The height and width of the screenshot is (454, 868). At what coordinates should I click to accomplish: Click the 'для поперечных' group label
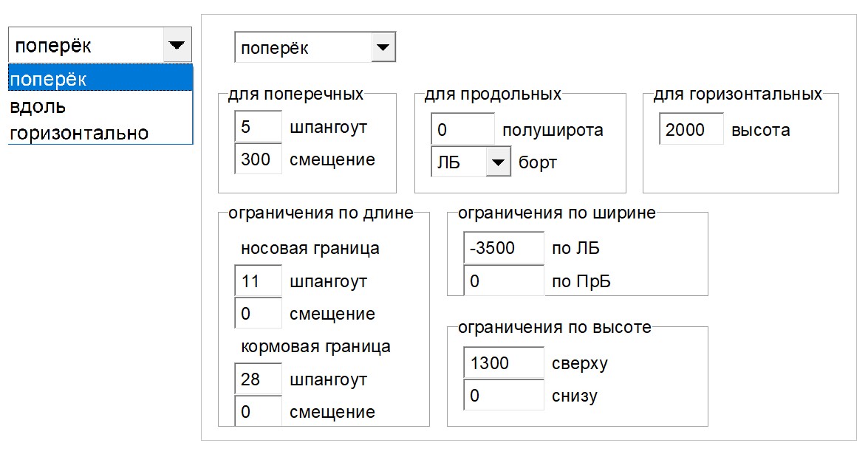coord(295,94)
